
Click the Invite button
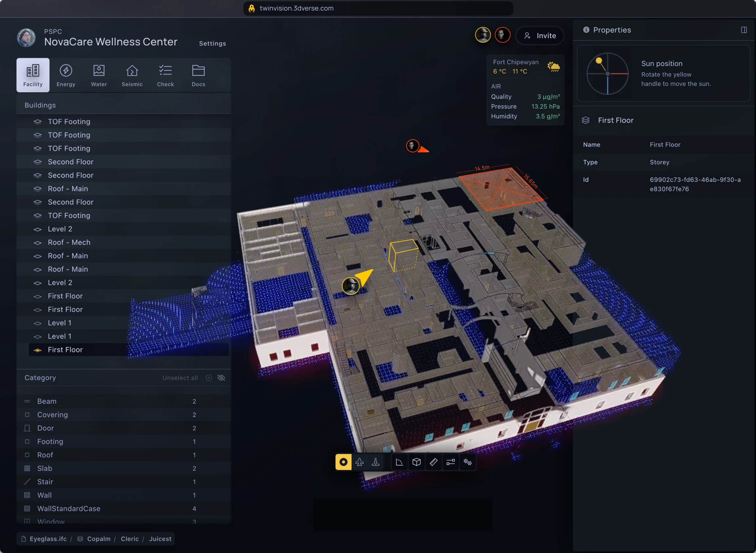click(539, 35)
